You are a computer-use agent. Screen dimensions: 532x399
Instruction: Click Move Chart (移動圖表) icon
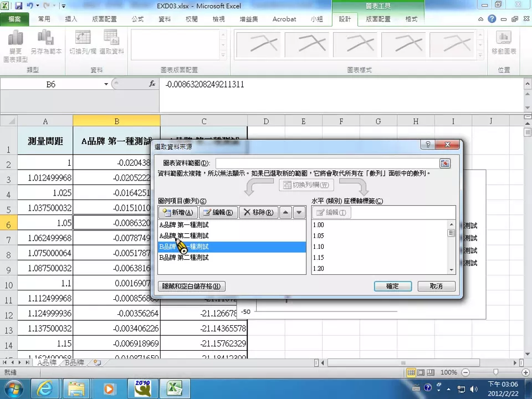504,43
